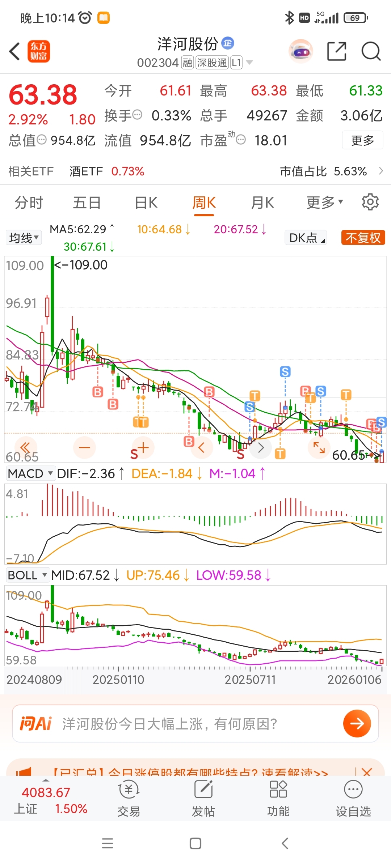
Task: Tap the blue enterprise badge next to 洋河股份
Action: click(x=228, y=43)
